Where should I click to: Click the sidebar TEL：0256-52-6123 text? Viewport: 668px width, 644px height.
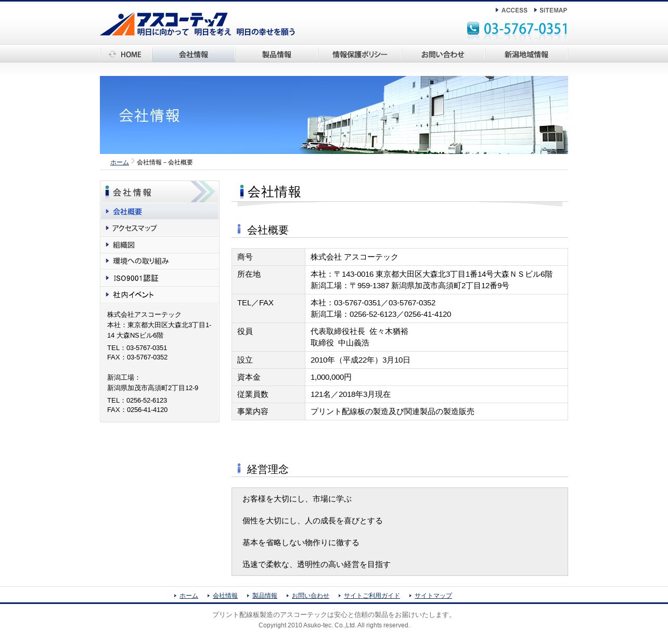click(x=137, y=401)
